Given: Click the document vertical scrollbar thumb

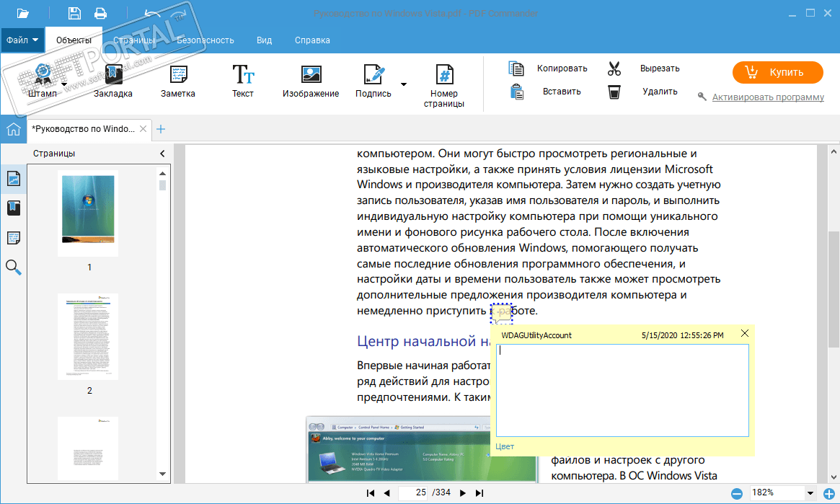Looking at the screenshot, I should point(833,289).
